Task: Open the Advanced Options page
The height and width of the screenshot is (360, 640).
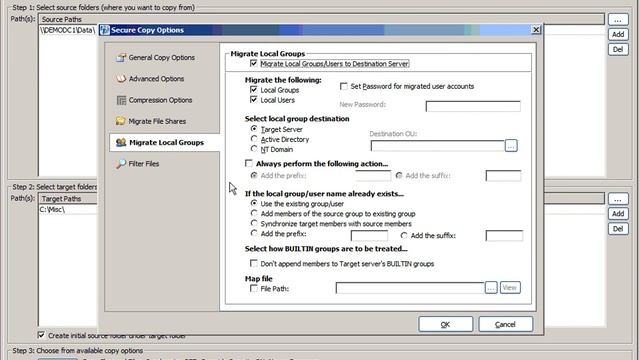Action: click(x=156, y=79)
